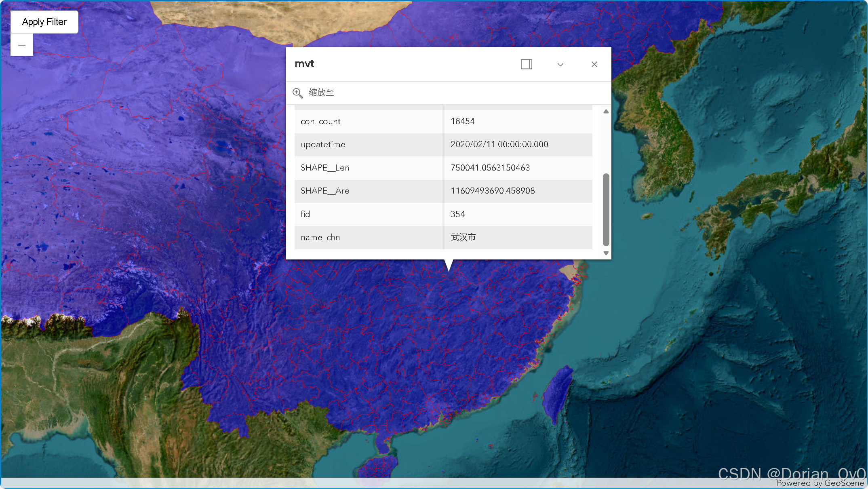Dock the mvt popup to the side
Viewport: 868px width, 489px height.
click(x=526, y=64)
